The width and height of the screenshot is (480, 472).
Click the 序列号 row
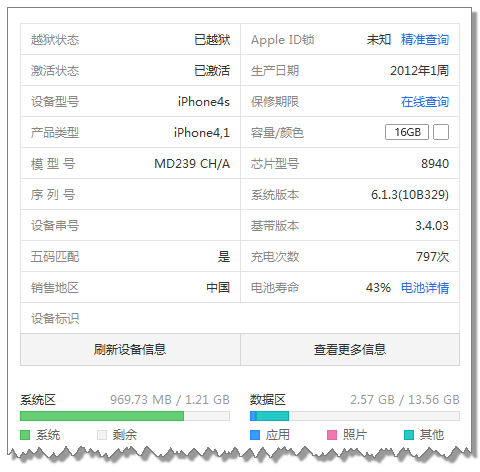pyautogui.click(x=130, y=194)
